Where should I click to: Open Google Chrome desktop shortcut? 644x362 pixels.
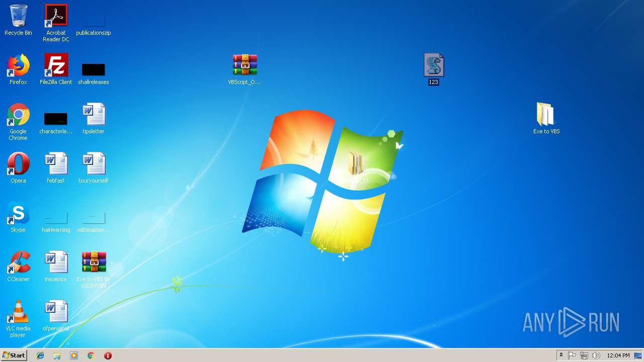tap(18, 122)
